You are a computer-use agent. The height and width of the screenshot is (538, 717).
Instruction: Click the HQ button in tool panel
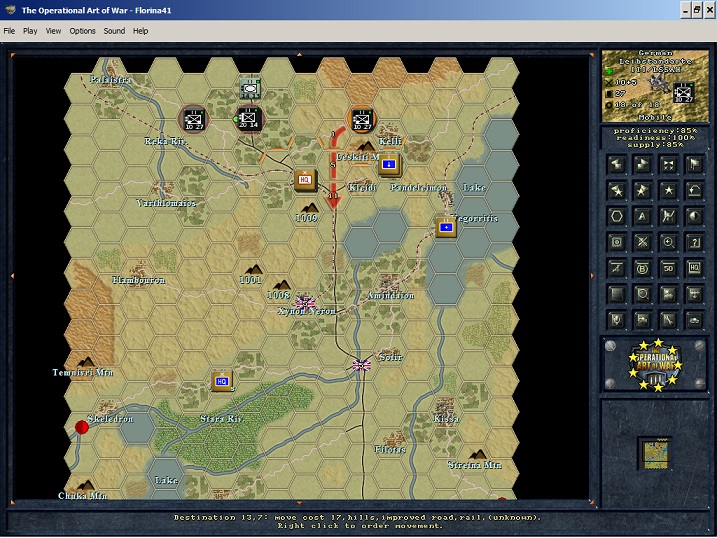coord(694,268)
